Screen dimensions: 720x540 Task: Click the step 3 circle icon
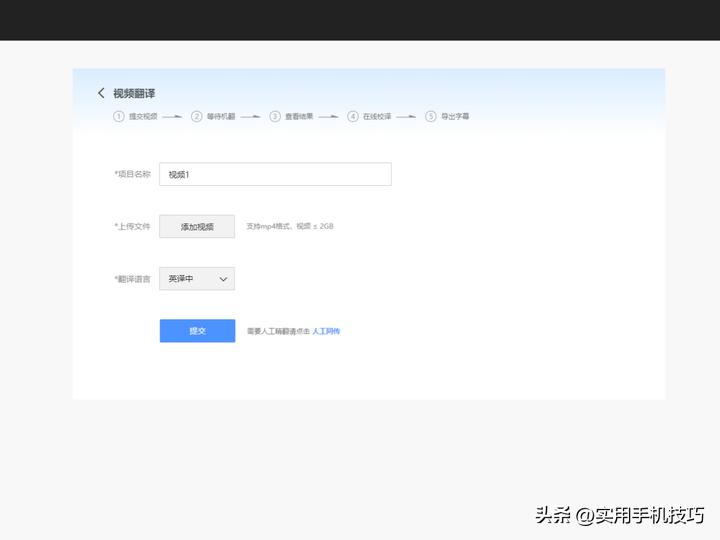pyautogui.click(x=275, y=116)
